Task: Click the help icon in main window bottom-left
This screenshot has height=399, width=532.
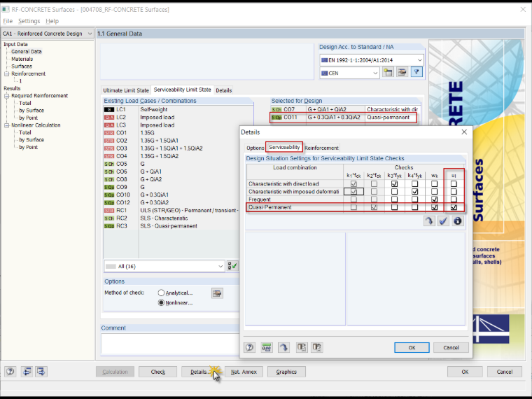Action: tap(10, 372)
